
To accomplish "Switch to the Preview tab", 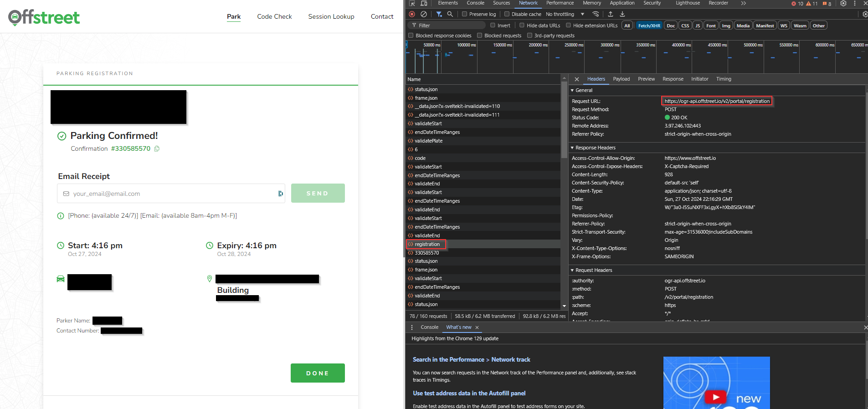I will [646, 79].
